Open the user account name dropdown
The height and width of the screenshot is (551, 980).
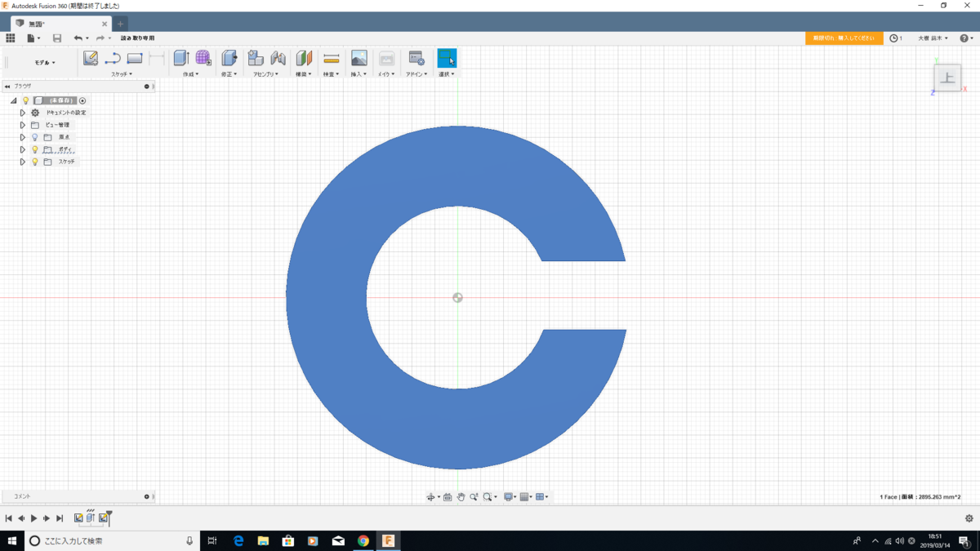pos(933,38)
